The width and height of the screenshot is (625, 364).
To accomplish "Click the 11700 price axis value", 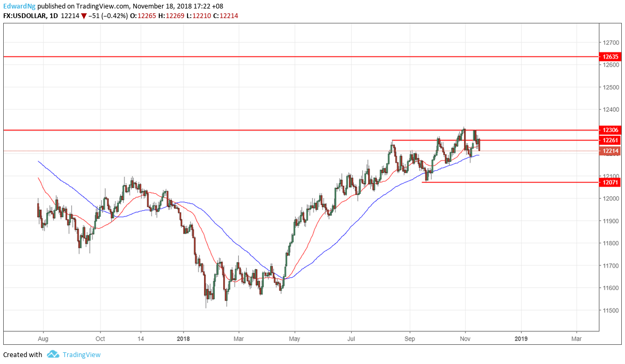I will 611,265.
